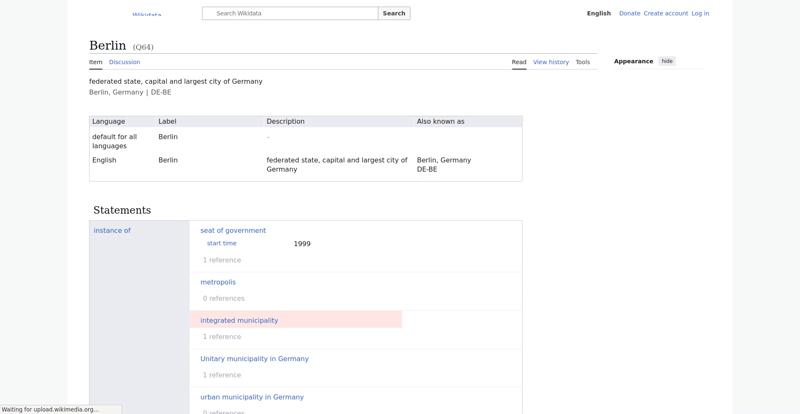This screenshot has width=800, height=414.
Task: Open the 'seat of government' item
Action: tap(233, 231)
